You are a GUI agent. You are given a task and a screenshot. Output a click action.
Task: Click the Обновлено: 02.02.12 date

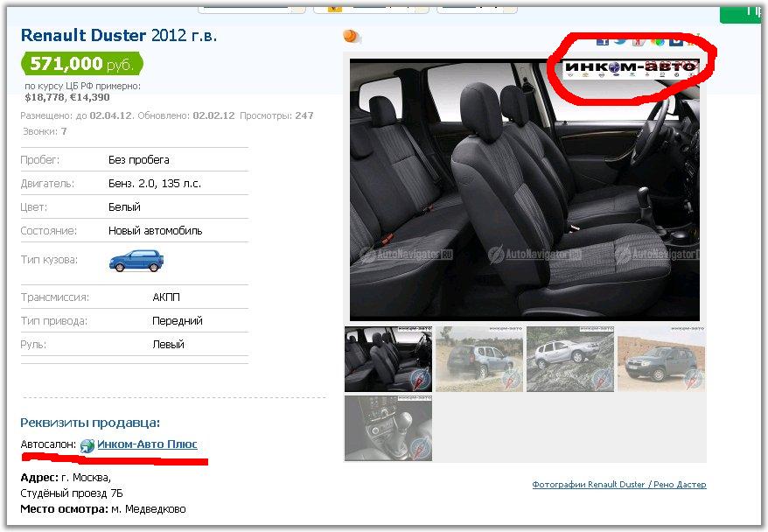point(186,115)
